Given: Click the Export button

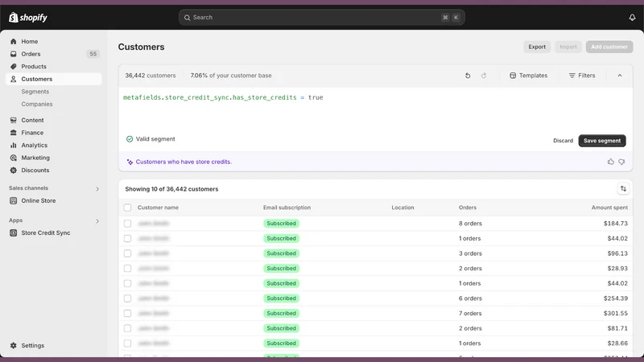Looking at the screenshot, I should click(537, 47).
